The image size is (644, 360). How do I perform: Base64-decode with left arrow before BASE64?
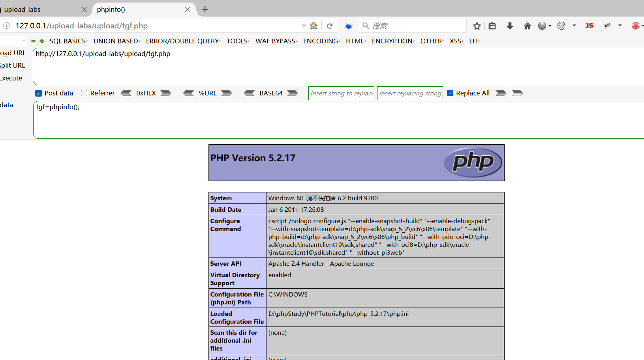249,93
